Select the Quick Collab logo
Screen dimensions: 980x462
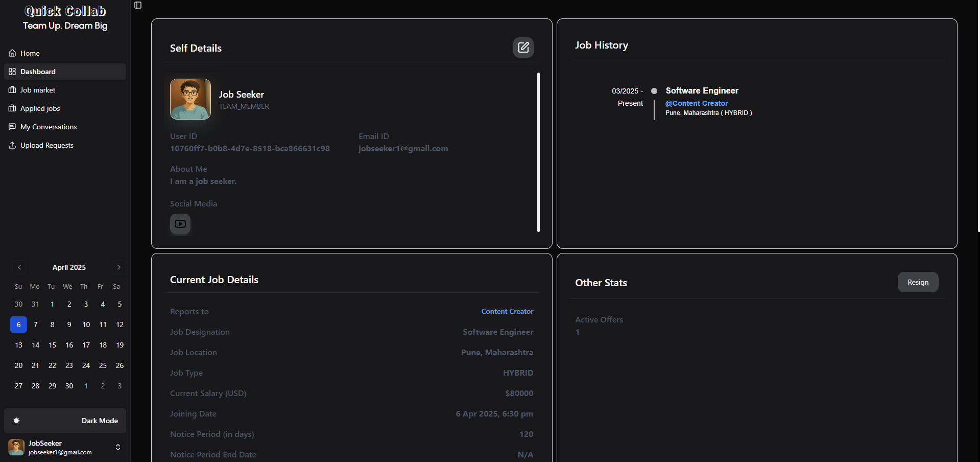pyautogui.click(x=64, y=11)
